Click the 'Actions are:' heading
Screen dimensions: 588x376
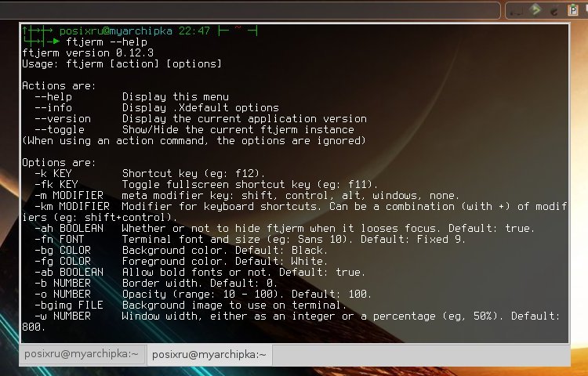60,85
